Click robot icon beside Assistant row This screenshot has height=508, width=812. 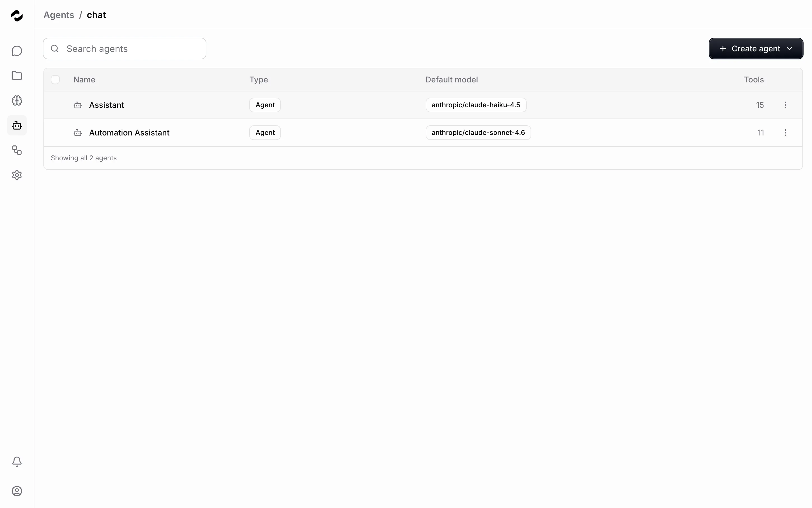pyautogui.click(x=78, y=105)
